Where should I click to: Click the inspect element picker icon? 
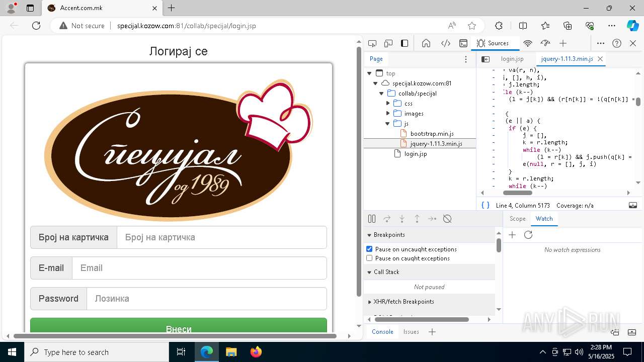(x=372, y=43)
